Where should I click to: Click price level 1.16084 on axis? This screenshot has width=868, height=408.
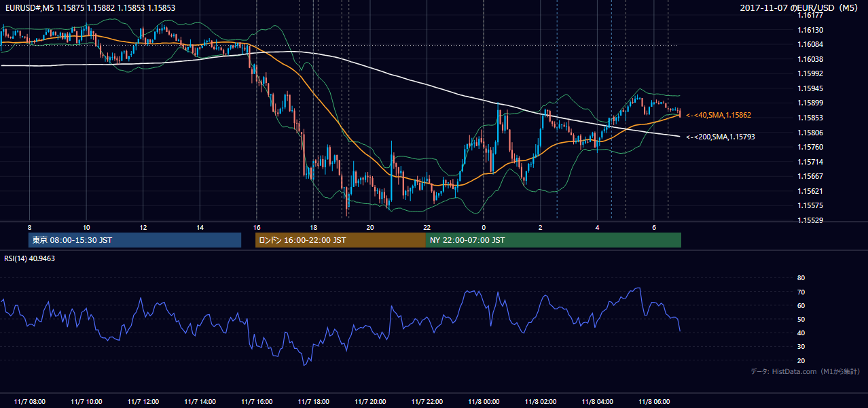(x=810, y=44)
